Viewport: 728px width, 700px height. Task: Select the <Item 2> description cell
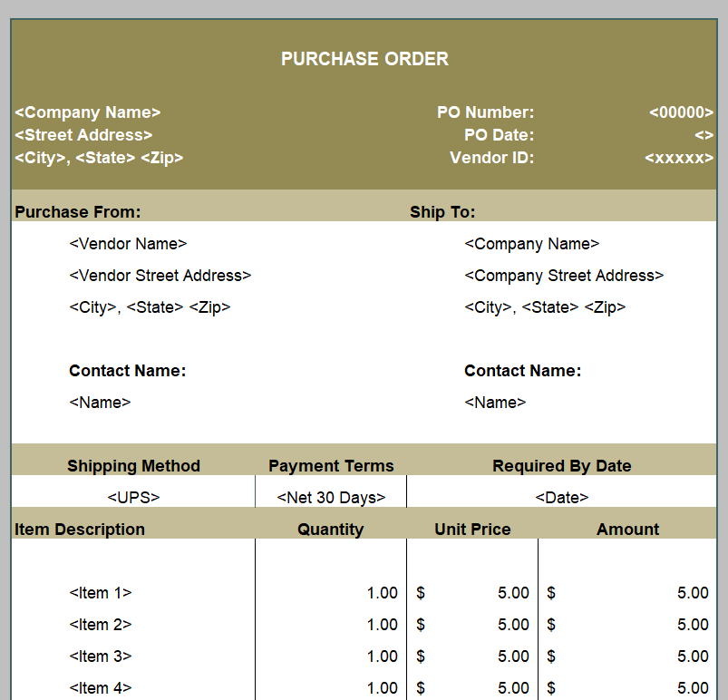(101, 624)
